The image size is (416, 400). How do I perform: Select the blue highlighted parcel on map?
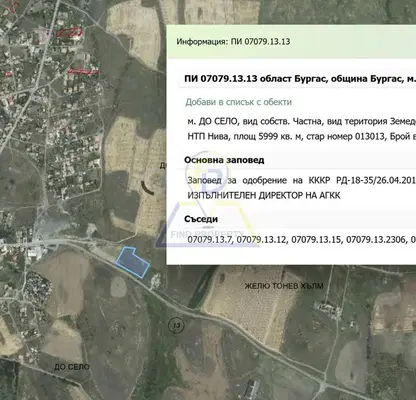[x=132, y=262]
